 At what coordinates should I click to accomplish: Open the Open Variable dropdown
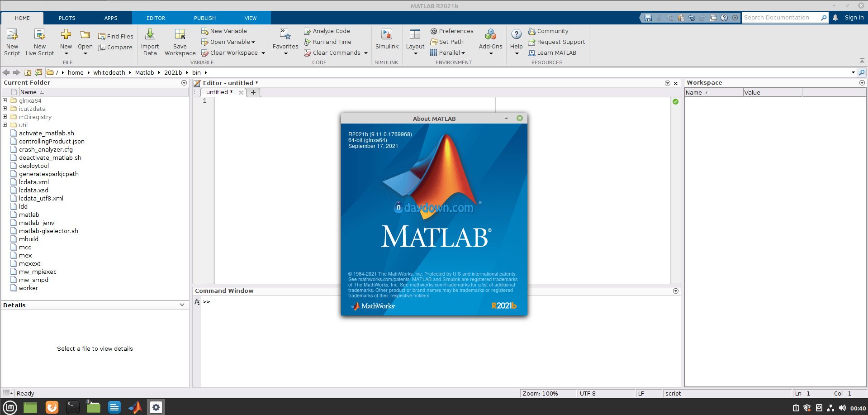253,42
